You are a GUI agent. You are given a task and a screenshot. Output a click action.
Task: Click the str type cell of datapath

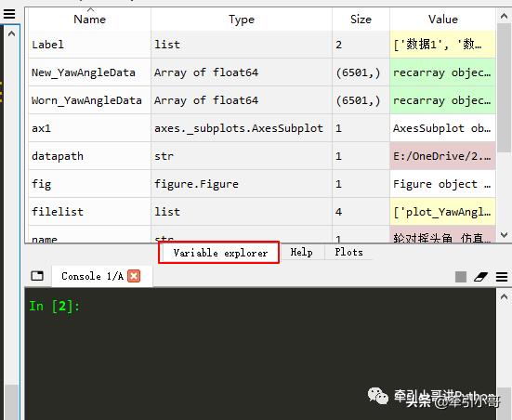pyautogui.click(x=242, y=156)
